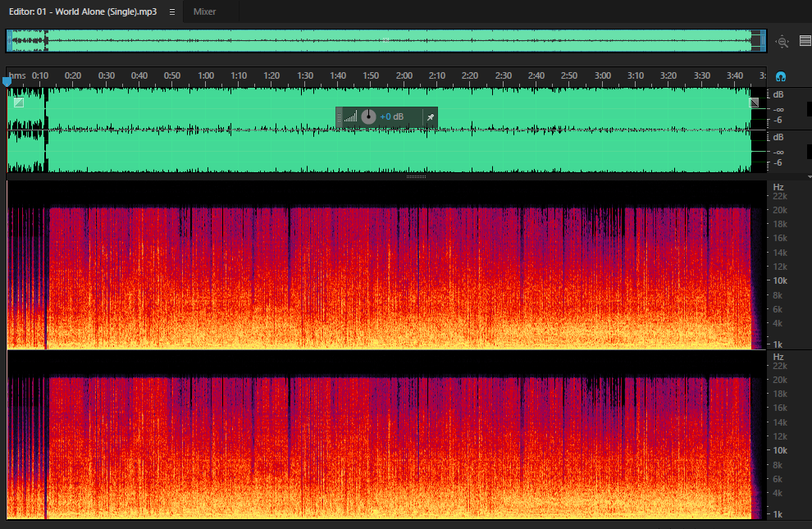Screen dimensions: 812x529
Task: Click the Fade In handle on waveform
Action: 19,103
